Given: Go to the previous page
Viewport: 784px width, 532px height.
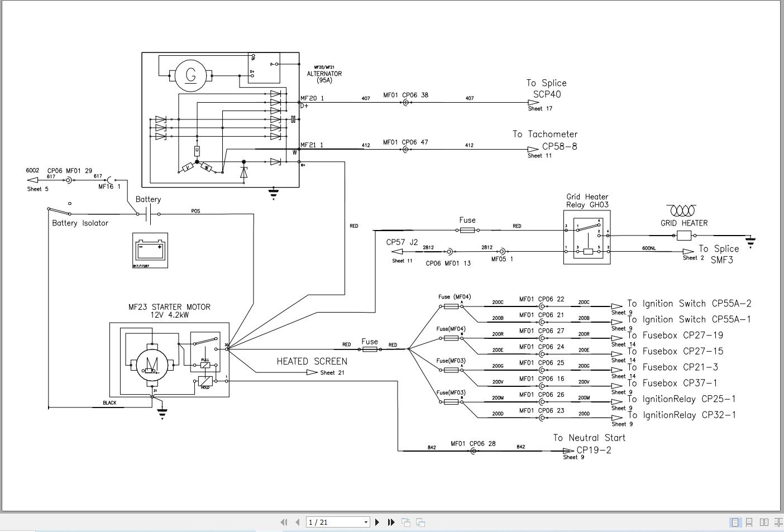Looking at the screenshot, I should tap(297, 523).
